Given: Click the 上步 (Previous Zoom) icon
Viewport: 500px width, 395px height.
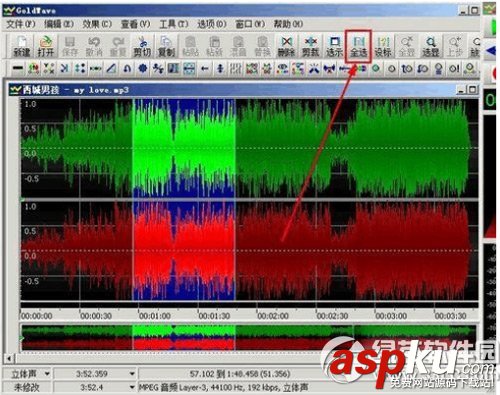Looking at the screenshot, I should click(455, 46).
